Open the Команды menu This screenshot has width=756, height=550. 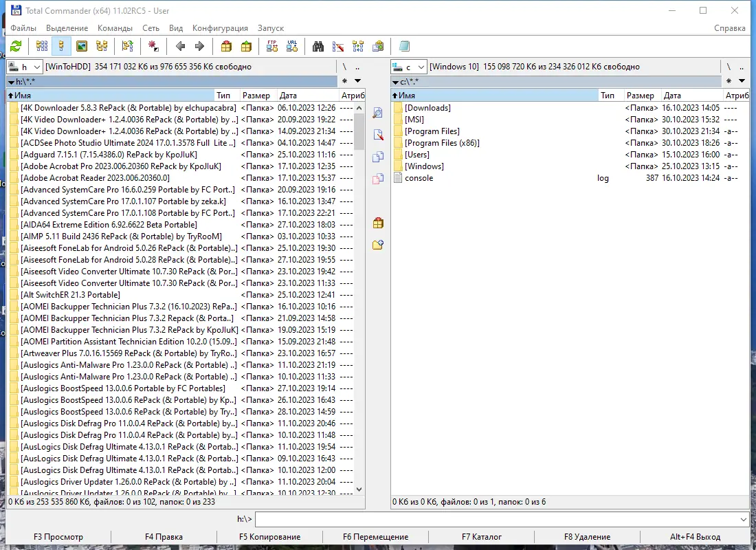pyautogui.click(x=115, y=28)
